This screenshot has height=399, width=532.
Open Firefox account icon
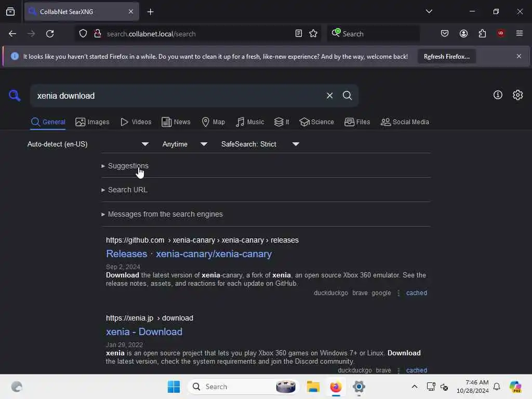click(x=463, y=34)
